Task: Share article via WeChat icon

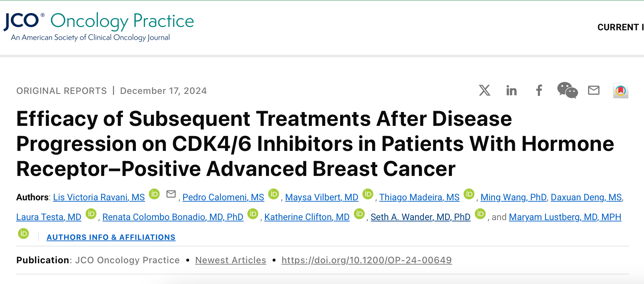Action: coord(568,90)
